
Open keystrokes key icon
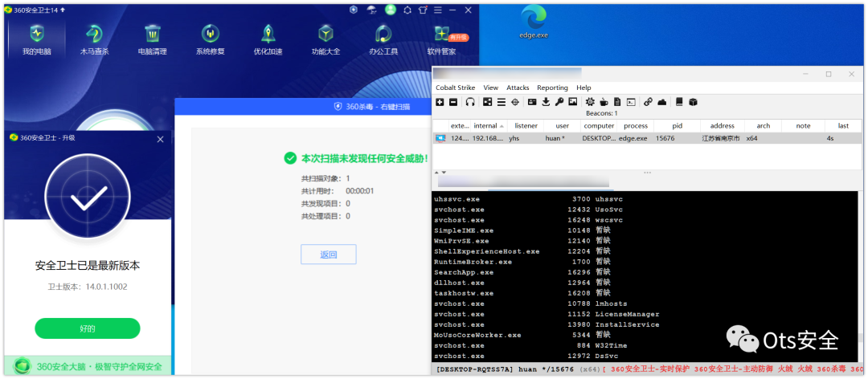pyautogui.click(x=559, y=102)
